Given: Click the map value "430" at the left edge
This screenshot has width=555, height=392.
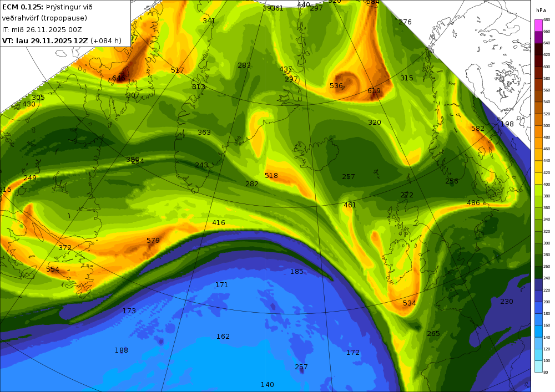Looking at the screenshot, I should [x=29, y=104].
